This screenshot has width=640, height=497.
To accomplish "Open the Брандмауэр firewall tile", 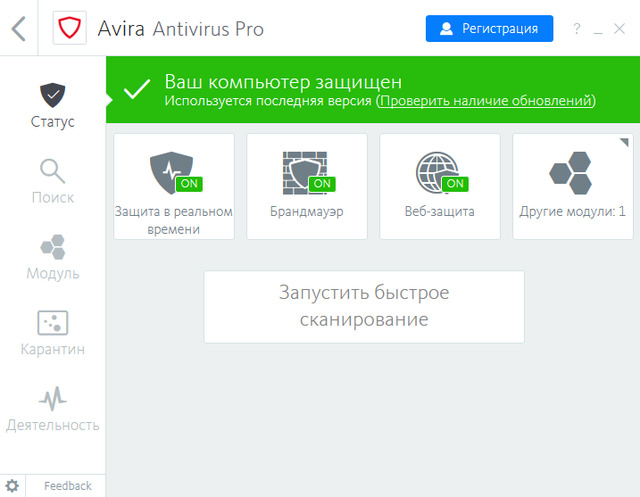I will (x=307, y=186).
